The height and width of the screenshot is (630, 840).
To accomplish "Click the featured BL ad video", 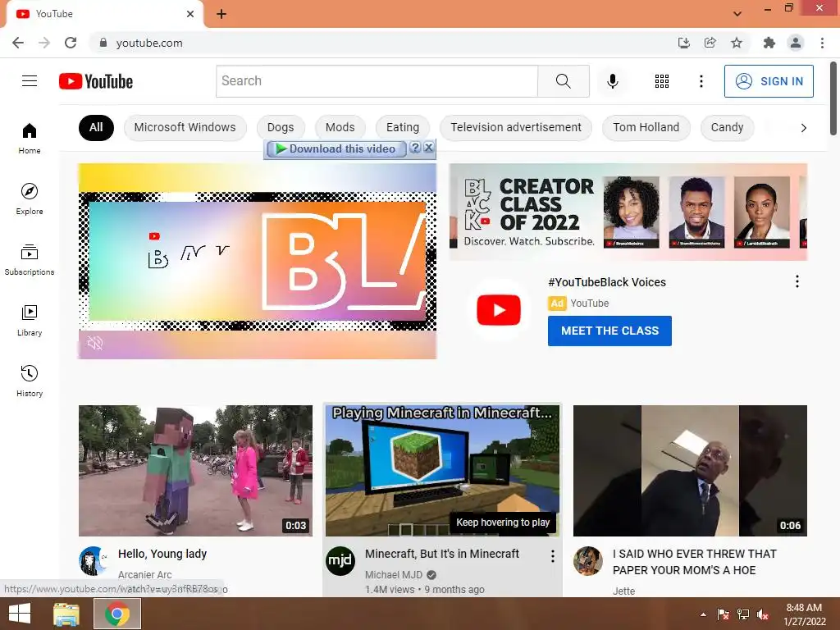I will pyautogui.click(x=257, y=261).
